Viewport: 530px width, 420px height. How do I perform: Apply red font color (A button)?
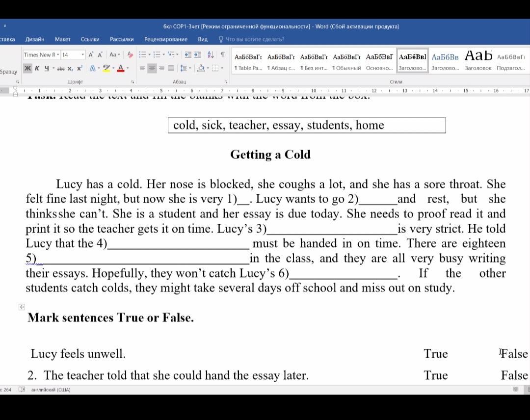[x=121, y=68]
